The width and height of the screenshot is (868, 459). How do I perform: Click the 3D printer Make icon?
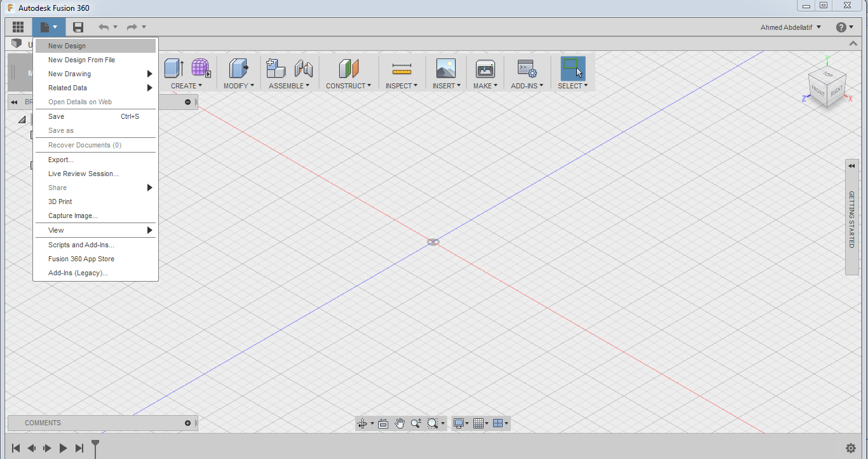tap(485, 69)
